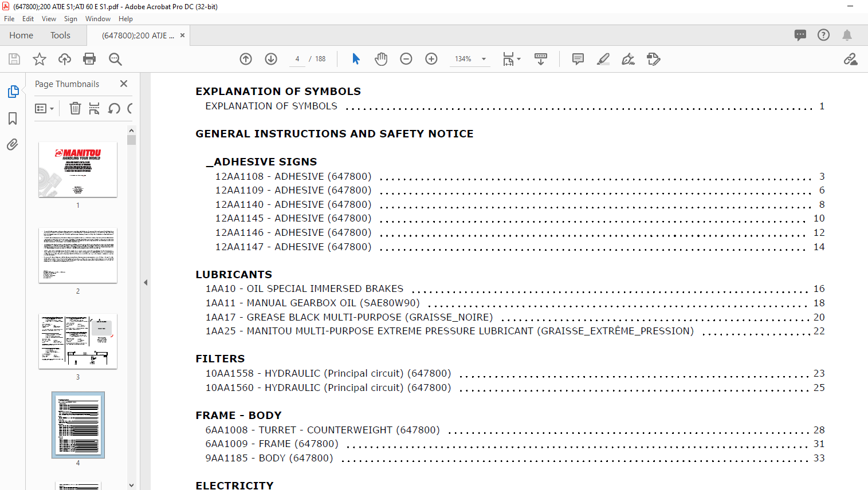The height and width of the screenshot is (490, 868).
Task: Select the Highlight text pen tool
Action: coord(603,59)
